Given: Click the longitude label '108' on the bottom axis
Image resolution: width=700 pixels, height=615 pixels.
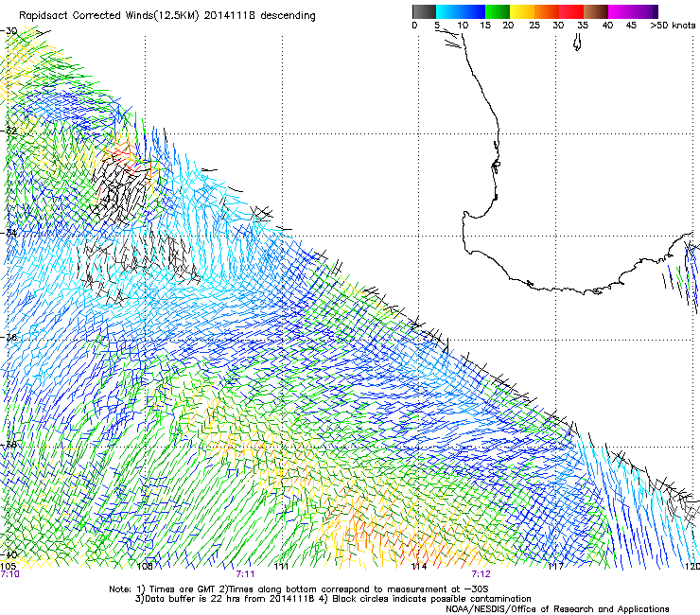Looking at the screenshot, I should point(145,567).
